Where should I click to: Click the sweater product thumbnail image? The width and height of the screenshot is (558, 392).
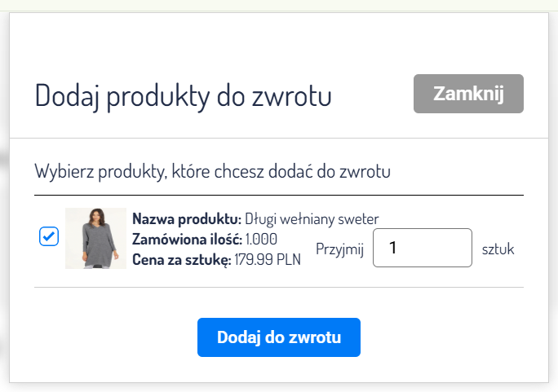pos(95,239)
